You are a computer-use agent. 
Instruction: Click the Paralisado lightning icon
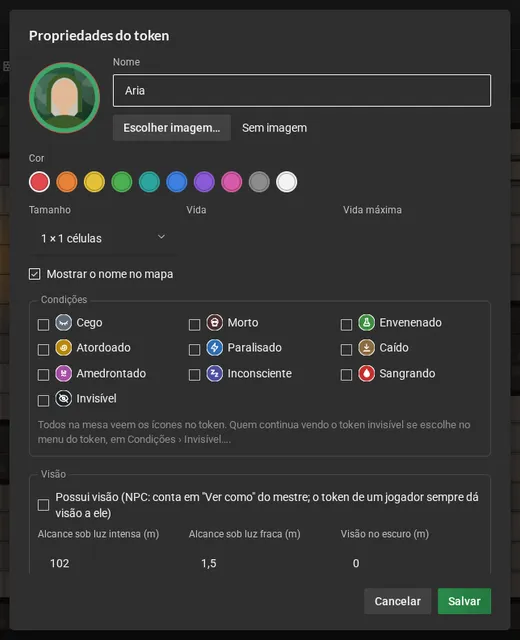(214, 348)
